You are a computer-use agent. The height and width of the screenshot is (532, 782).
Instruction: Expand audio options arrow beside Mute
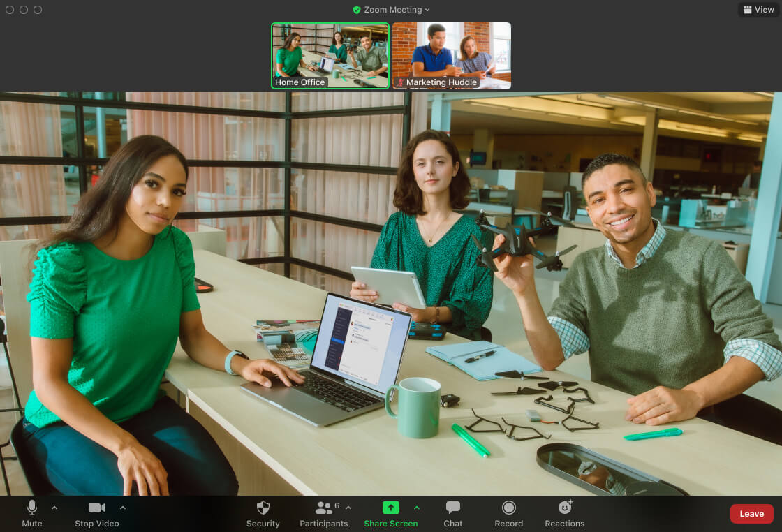click(54, 508)
